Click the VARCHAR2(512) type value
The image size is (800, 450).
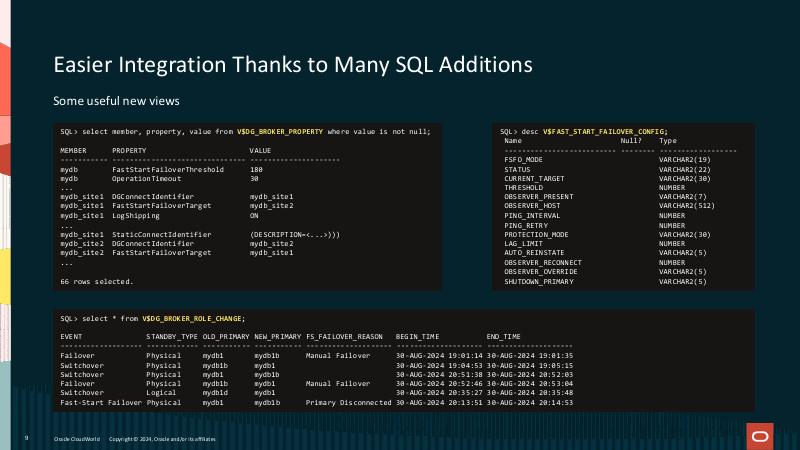coord(687,206)
